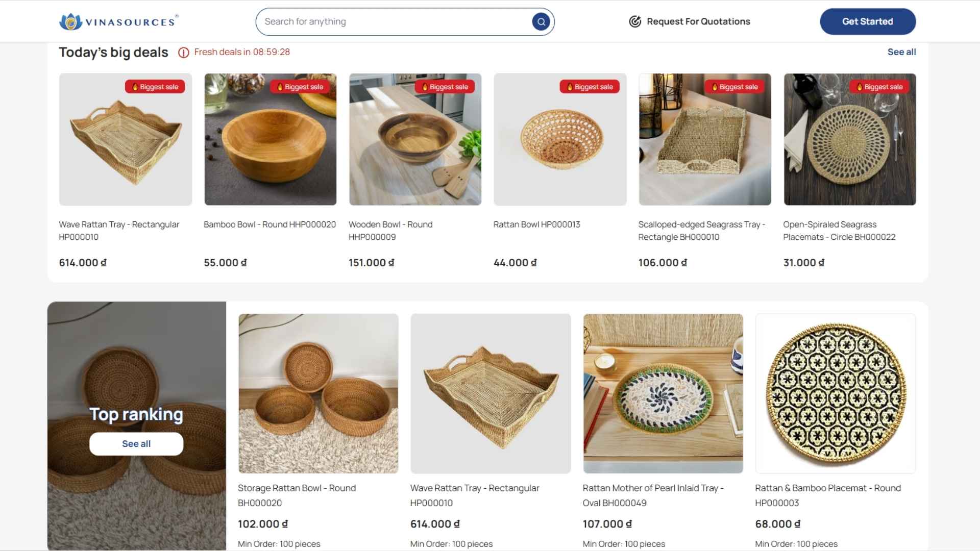Click the fresh deals countdown info icon
This screenshot has width=980, height=551.
pyautogui.click(x=183, y=53)
